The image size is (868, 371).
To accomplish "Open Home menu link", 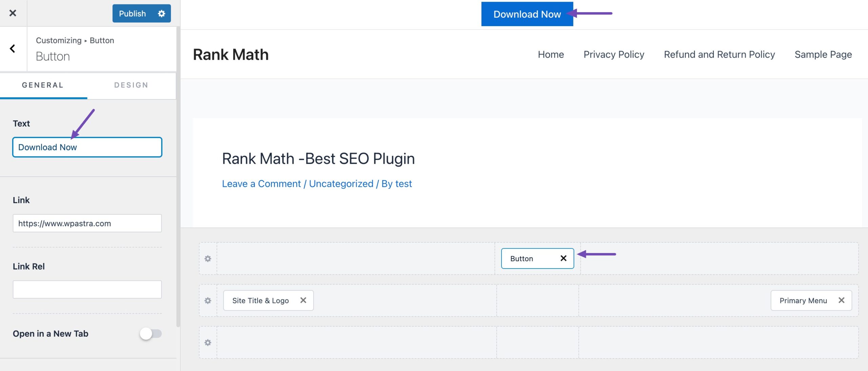I will (551, 55).
